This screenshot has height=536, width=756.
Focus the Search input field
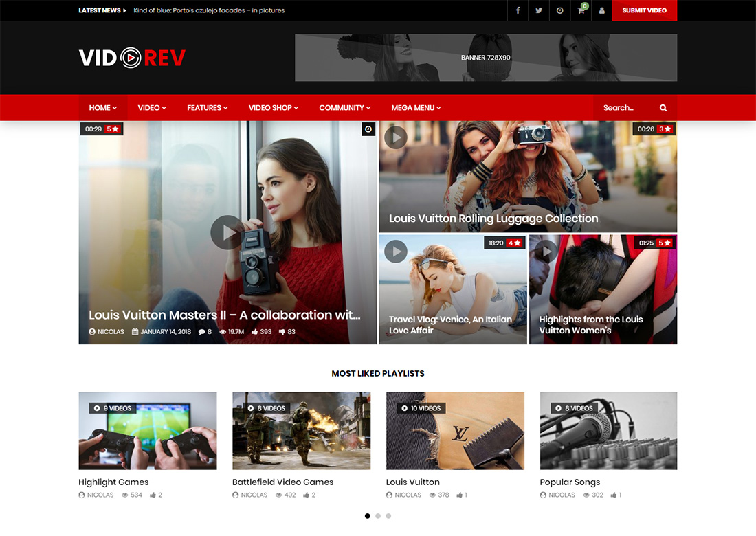coord(625,107)
